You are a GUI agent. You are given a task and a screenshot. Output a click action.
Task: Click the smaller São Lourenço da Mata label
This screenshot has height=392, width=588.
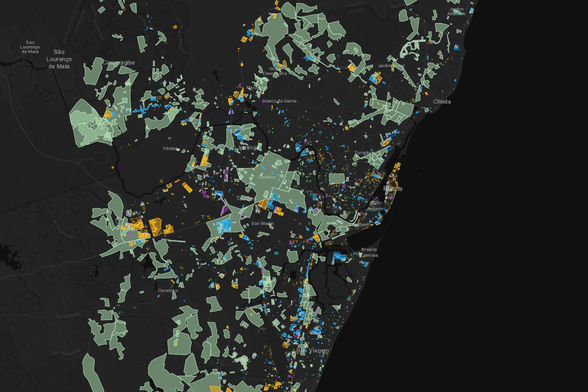[30, 47]
